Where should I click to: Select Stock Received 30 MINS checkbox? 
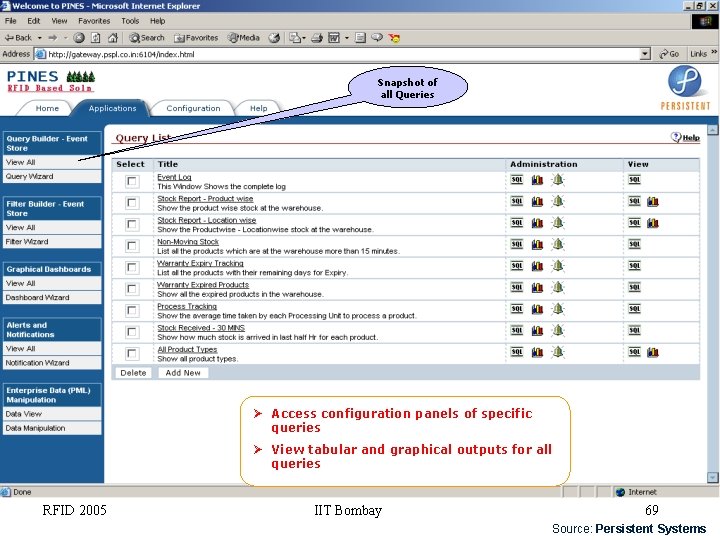tap(132, 332)
